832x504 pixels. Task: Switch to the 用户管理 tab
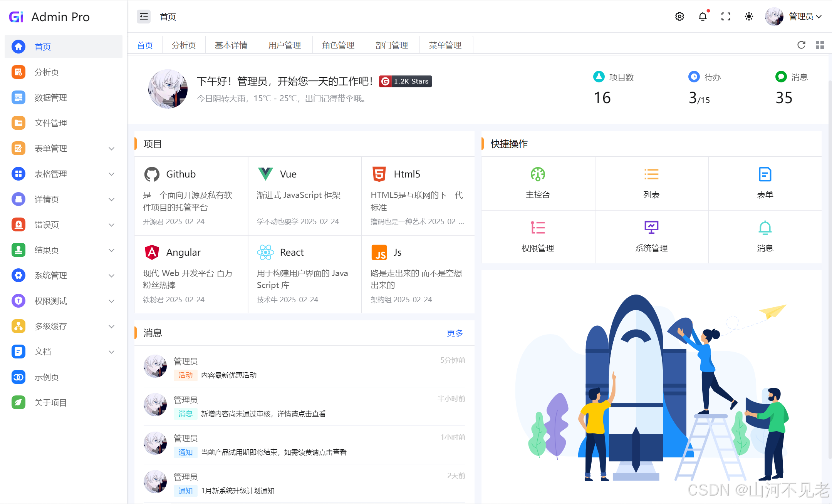pyautogui.click(x=285, y=45)
